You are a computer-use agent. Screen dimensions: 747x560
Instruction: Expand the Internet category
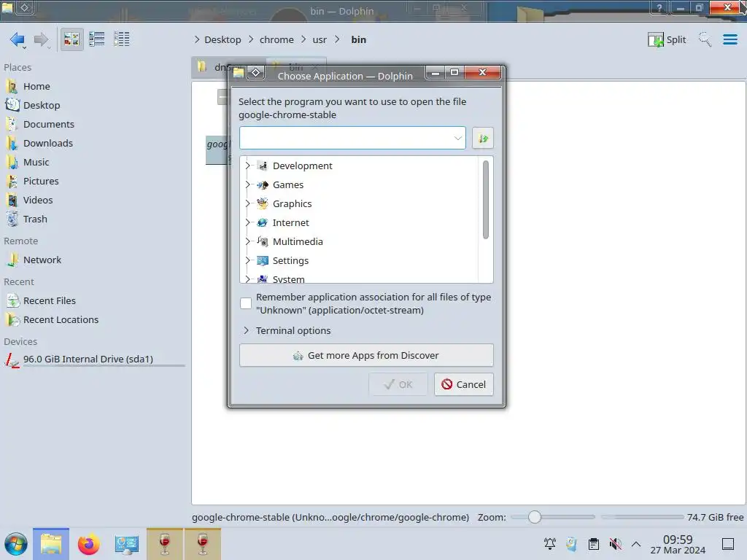247,223
